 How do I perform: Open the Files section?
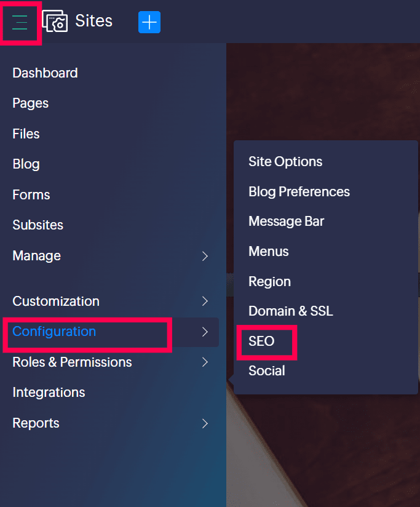(x=26, y=134)
